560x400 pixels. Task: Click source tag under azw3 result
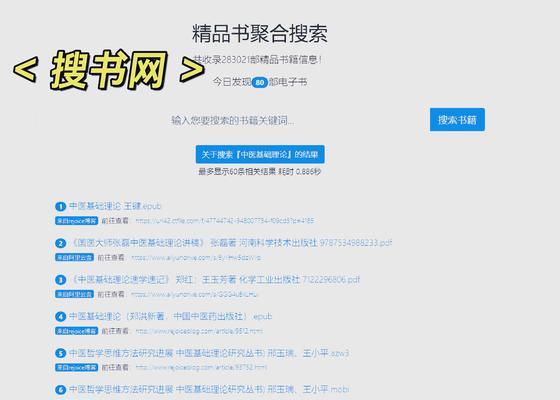[76, 368]
